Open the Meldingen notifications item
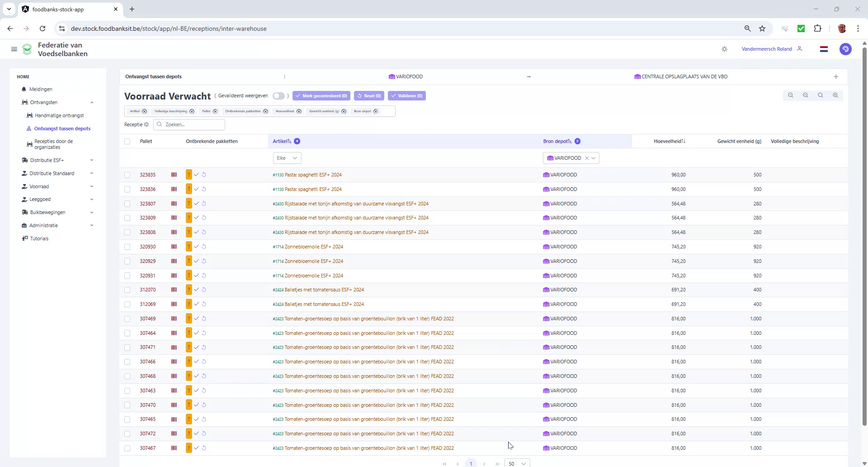The width and height of the screenshot is (868, 467). click(x=41, y=89)
